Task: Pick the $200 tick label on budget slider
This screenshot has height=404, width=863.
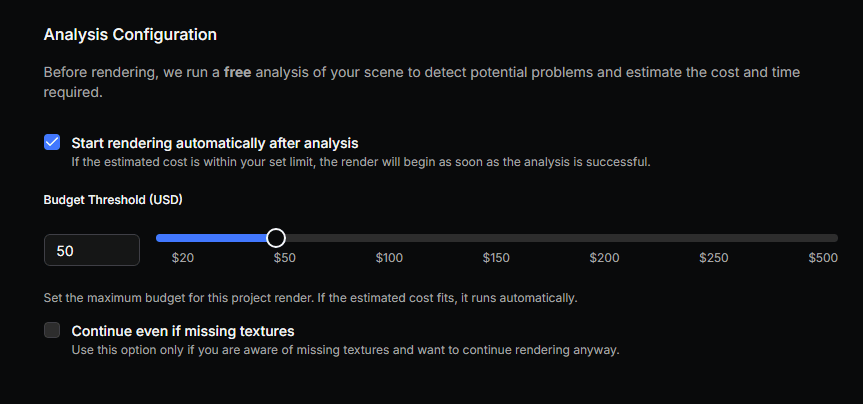Action: [x=604, y=258]
